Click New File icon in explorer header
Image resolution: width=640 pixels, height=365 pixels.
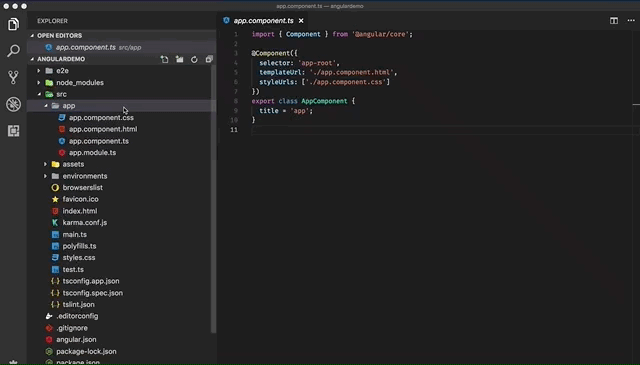click(x=164, y=59)
